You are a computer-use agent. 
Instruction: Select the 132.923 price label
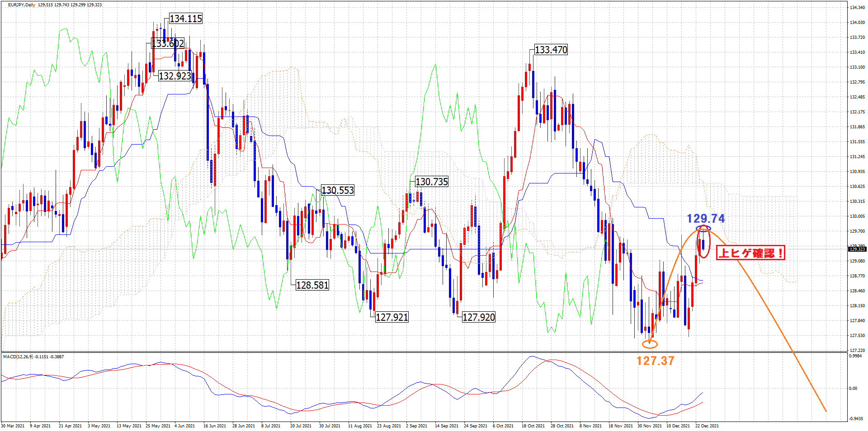[x=175, y=76]
